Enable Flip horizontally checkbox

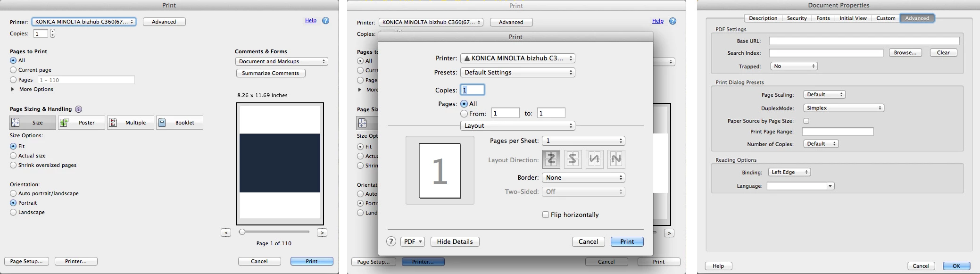[x=546, y=215]
